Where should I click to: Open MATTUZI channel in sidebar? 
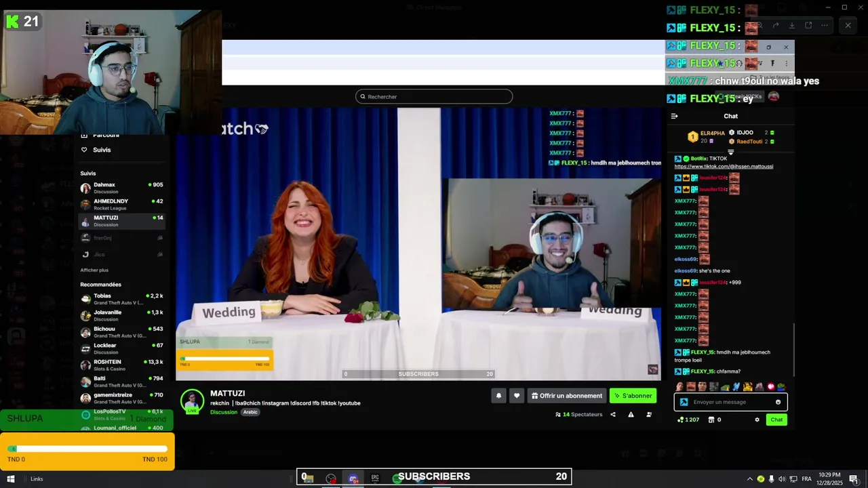[122, 221]
